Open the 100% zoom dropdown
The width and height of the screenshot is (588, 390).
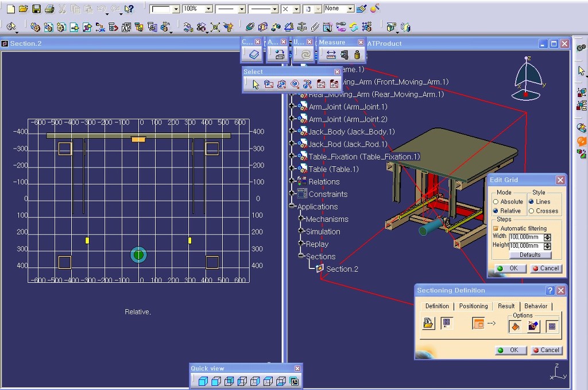pyautogui.click(x=208, y=9)
